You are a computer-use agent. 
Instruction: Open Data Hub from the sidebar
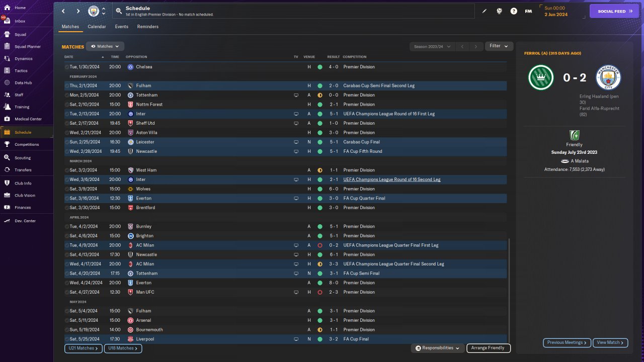(x=26, y=82)
